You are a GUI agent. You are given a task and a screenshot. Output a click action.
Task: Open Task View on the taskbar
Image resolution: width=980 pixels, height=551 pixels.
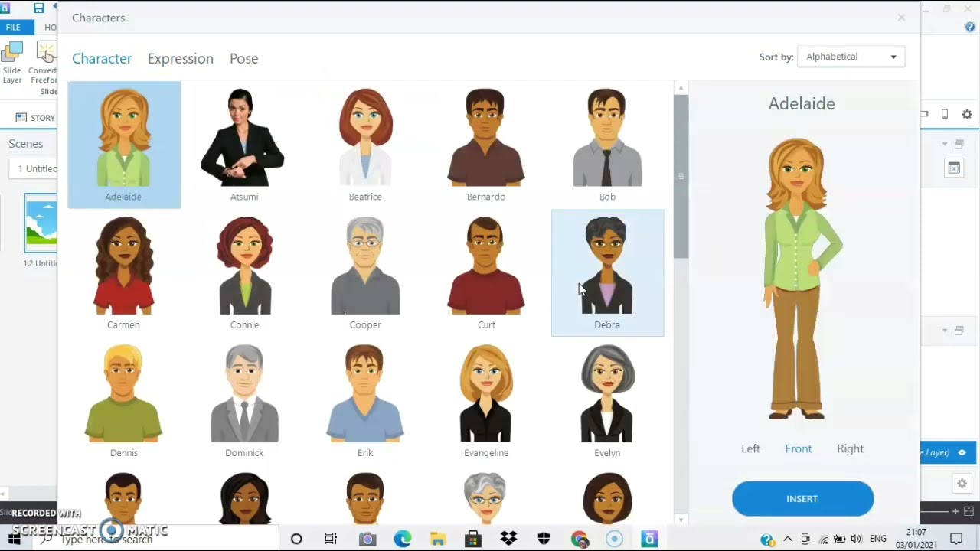(331, 540)
